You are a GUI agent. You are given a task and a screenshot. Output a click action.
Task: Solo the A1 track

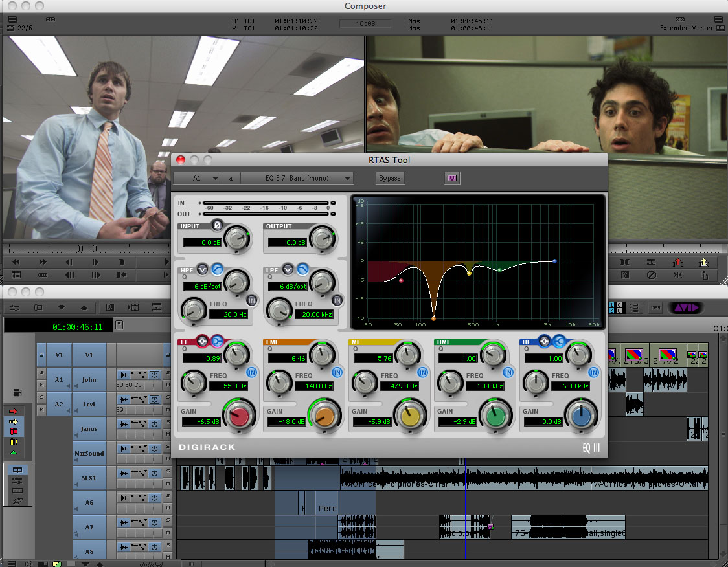(x=41, y=373)
